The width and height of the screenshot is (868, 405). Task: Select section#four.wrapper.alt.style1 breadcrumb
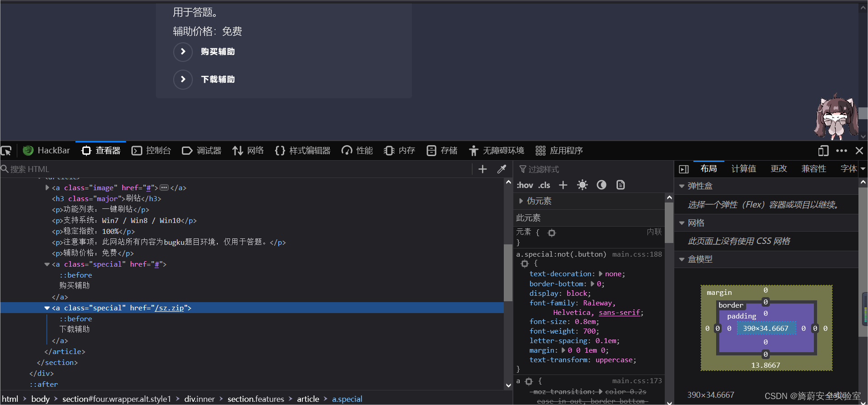(117, 399)
